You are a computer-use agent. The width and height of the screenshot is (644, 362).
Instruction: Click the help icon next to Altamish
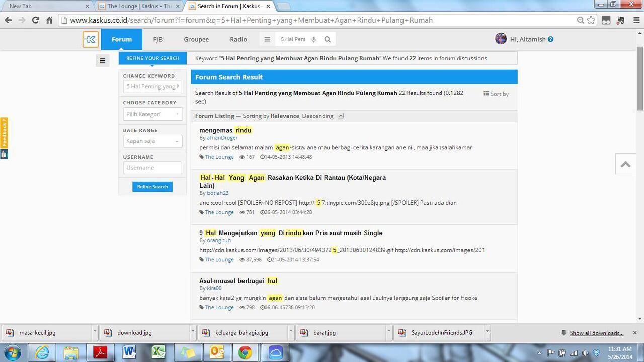click(x=550, y=39)
